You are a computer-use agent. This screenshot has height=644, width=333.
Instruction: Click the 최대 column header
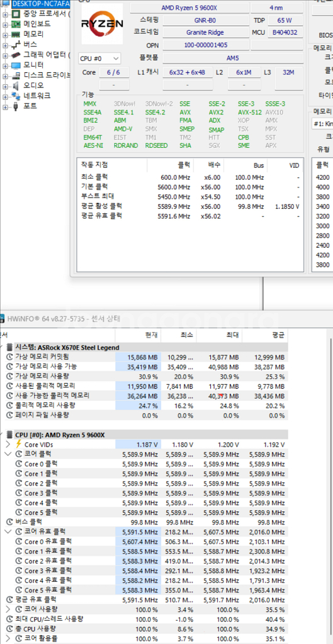point(219,335)
